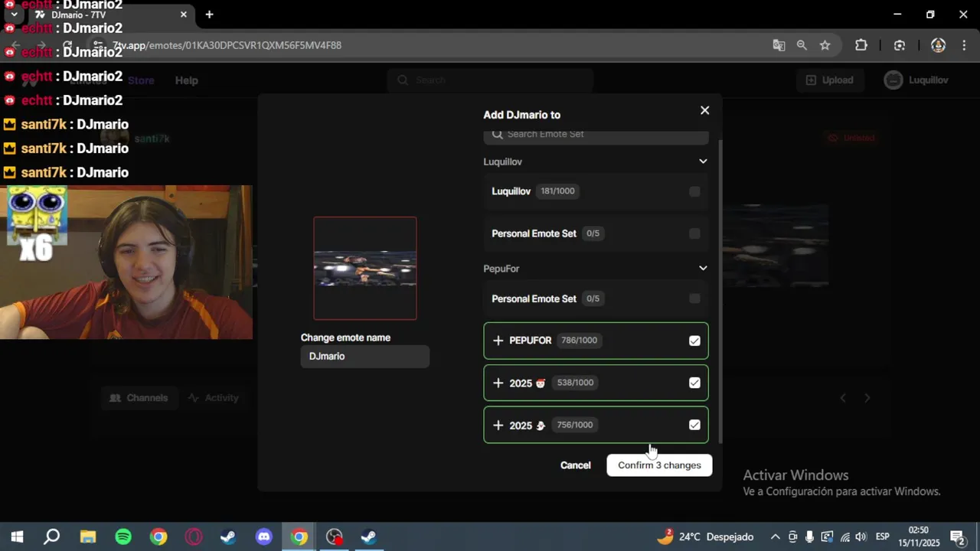Click the 181/1000 count badge
This screenshot has height=551, width=980.
(557, 191)
